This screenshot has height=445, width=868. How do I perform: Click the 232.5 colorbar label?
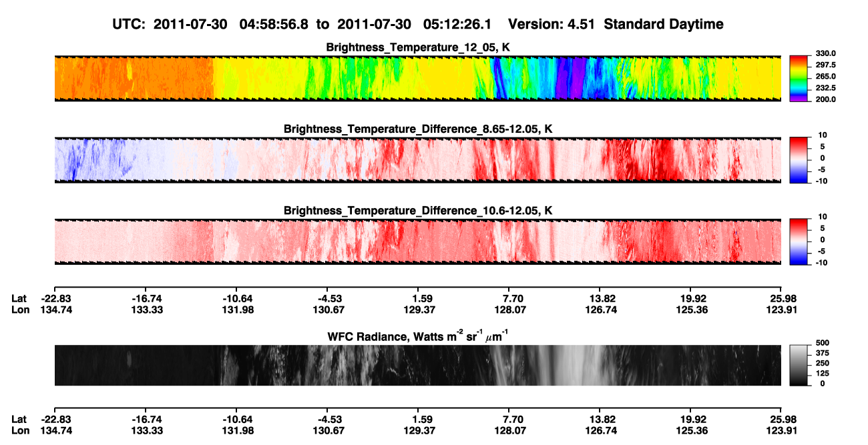(825, 88)
